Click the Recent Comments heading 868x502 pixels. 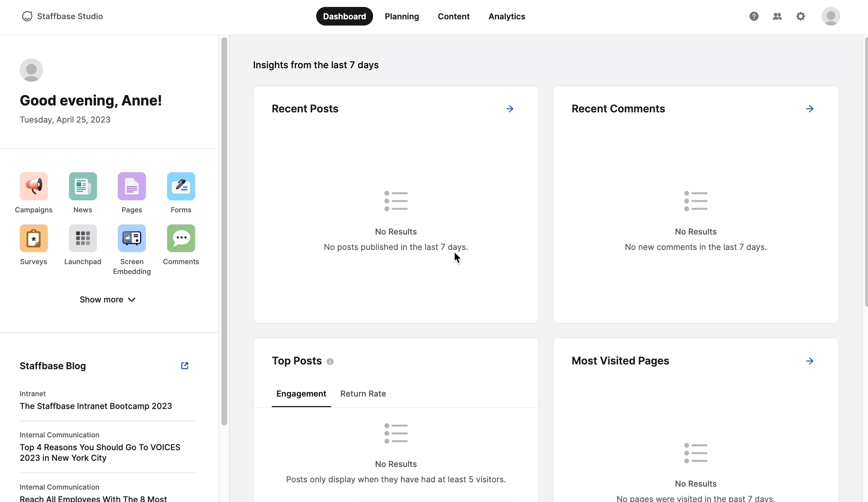[618, 109]
